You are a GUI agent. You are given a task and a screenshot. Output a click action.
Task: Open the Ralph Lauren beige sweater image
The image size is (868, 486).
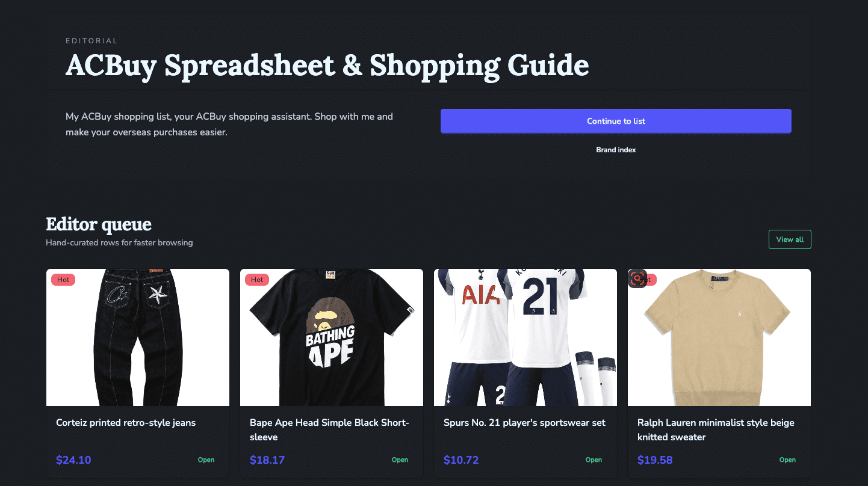(719, 337)
